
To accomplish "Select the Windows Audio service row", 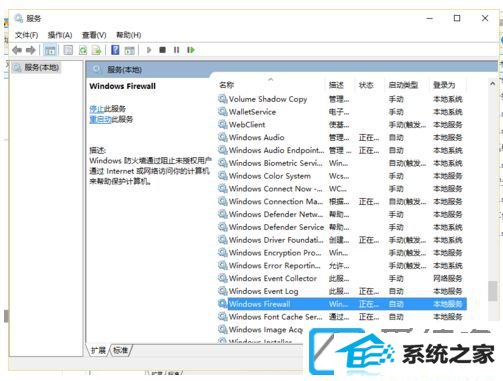I will (342, 137).
